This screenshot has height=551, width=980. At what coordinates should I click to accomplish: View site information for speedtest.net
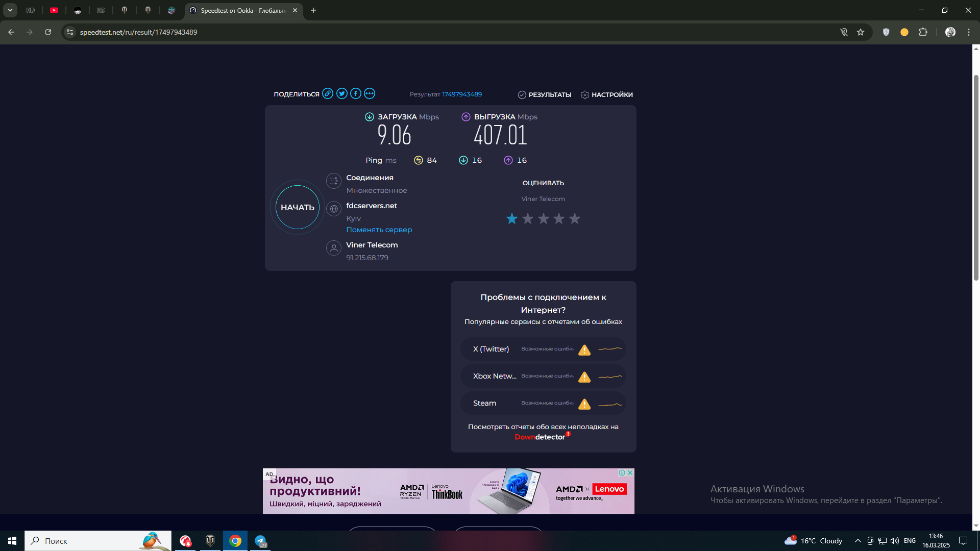tap(70, 32)
